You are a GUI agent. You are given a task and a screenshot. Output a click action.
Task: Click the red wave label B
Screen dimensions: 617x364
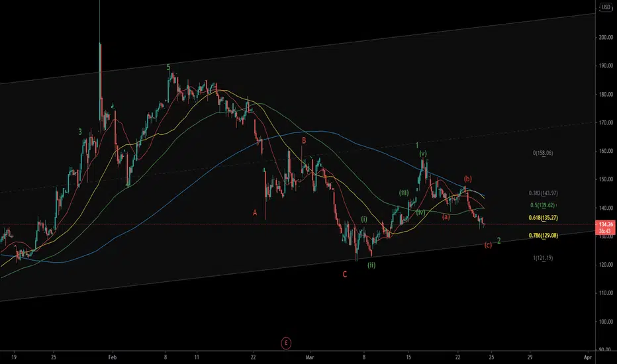pos(304,140)
